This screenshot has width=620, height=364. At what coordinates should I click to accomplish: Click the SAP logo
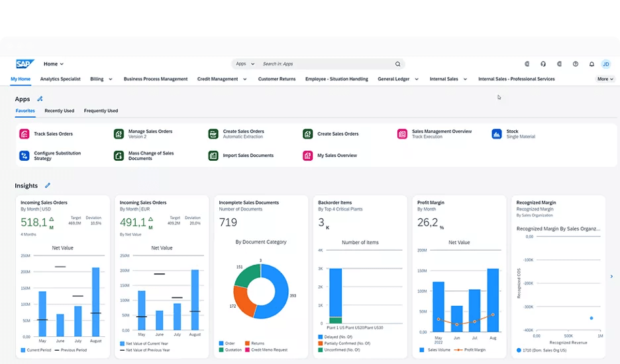tap(25, 64)
